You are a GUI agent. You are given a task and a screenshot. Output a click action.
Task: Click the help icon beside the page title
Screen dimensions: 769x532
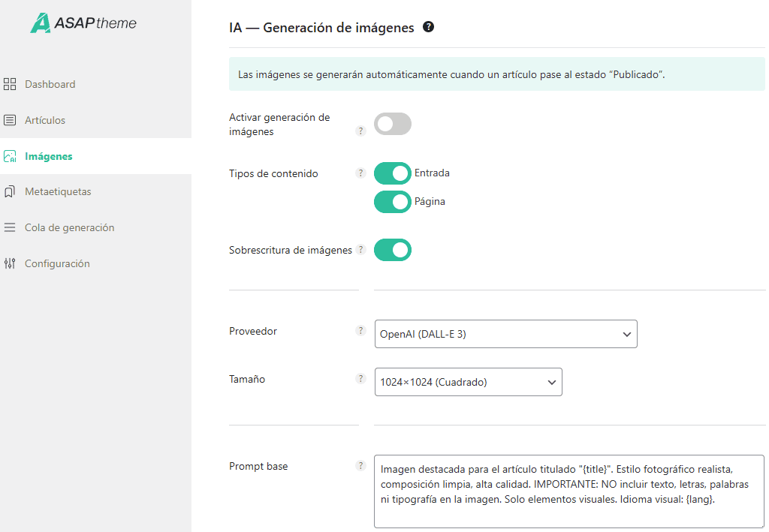click(x=429, y=27)
